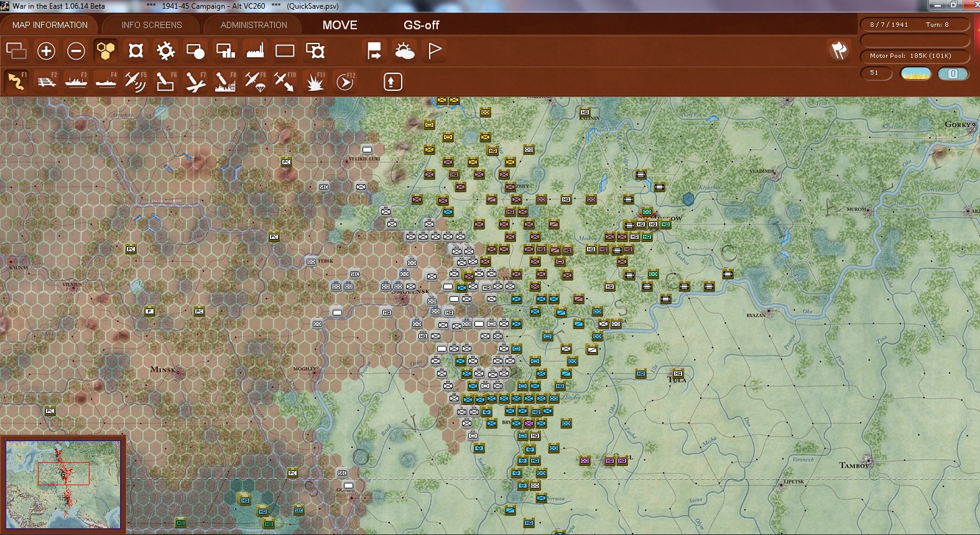Click the rectangle-with-bars toolbar icon

(x=225, y=51)
